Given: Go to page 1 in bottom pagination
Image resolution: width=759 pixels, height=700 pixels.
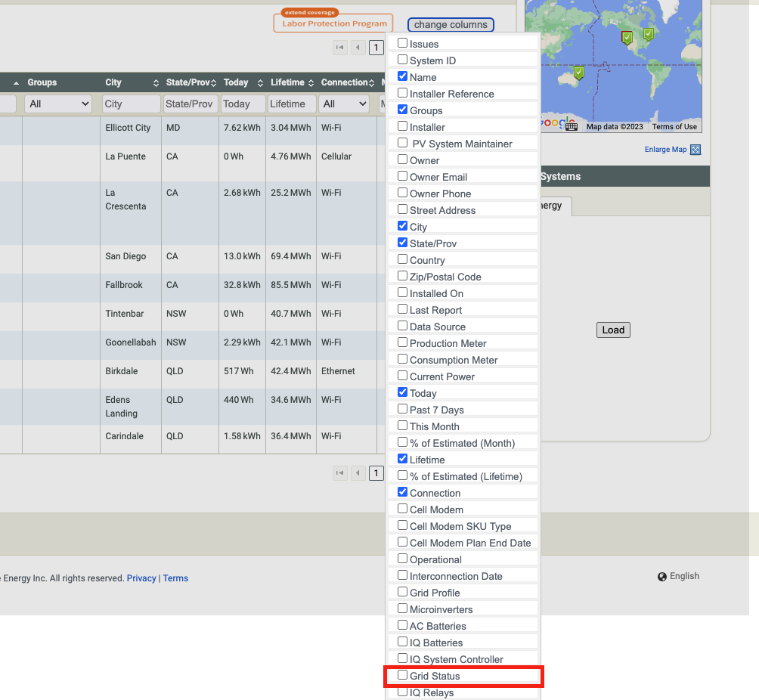Looking at the screenshot, I should (376, 473).
